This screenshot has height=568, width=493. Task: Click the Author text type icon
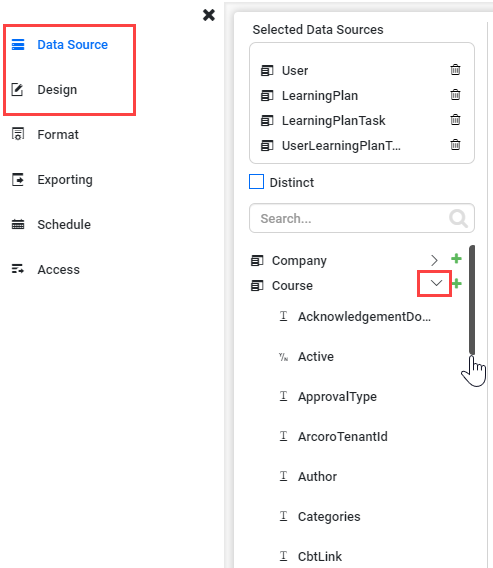[x=283, y=476]
